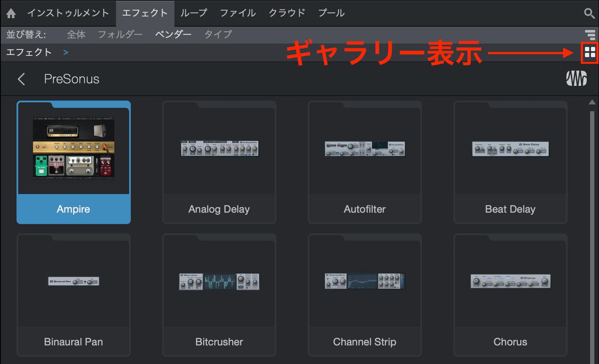Select the Bitcrusher effect tile
Viewport: 599px width, 364px height.
[219, 295]
